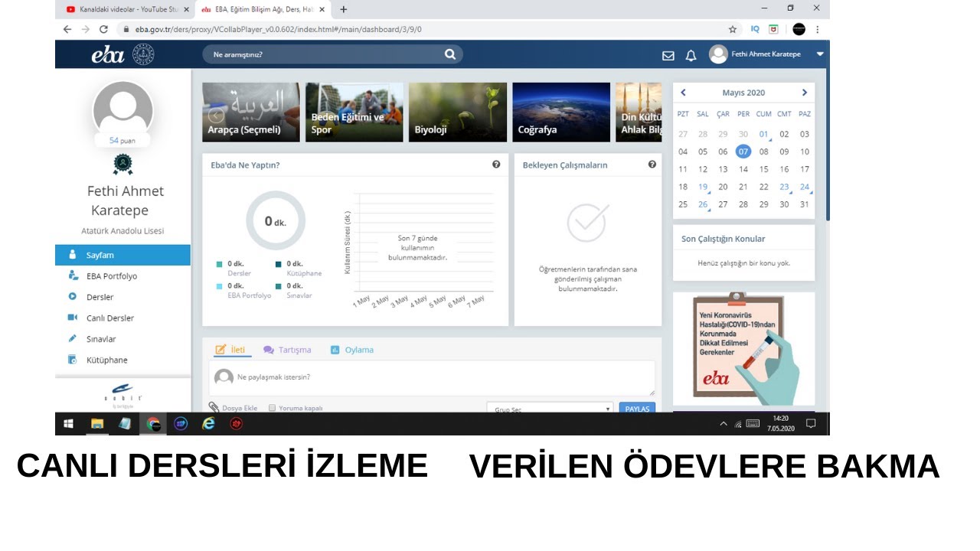Screen dimensions: 980x551
Task: Go to previous courses with the left arrow
Action: (217, 114)
